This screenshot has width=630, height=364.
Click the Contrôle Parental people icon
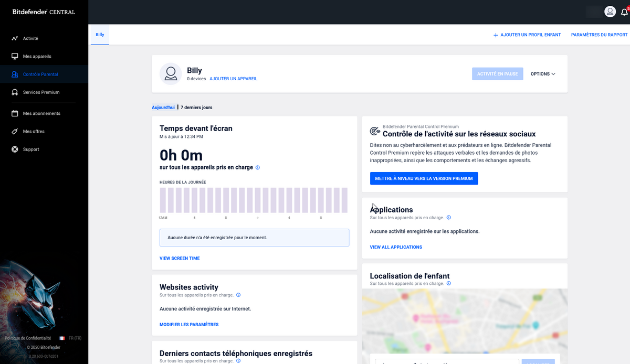pyautogui.click(x=15, y=74)
